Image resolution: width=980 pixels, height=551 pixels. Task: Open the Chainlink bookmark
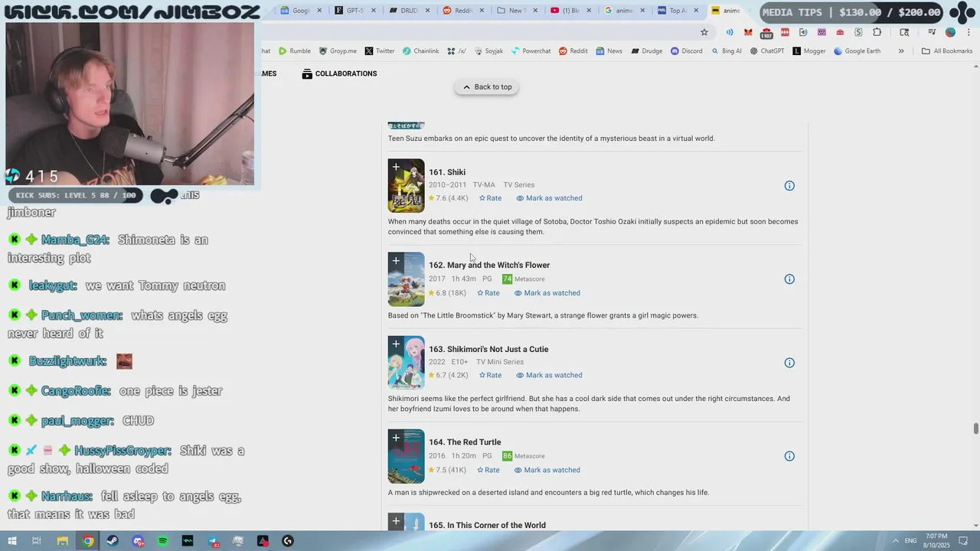(x=421, y=51)
